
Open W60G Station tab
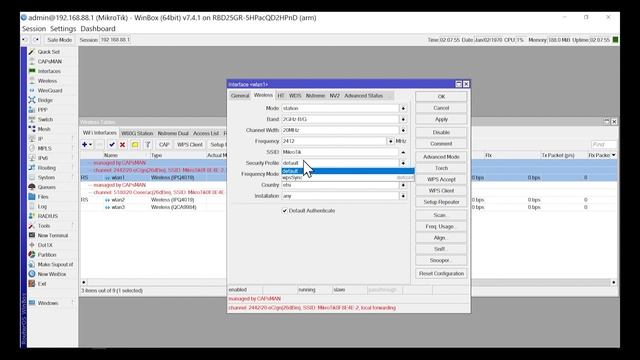137,133
